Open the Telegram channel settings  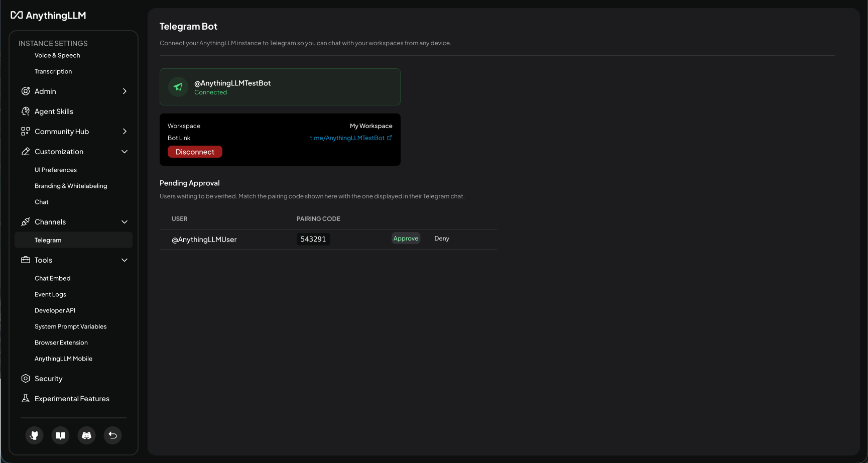pos(48,240)
